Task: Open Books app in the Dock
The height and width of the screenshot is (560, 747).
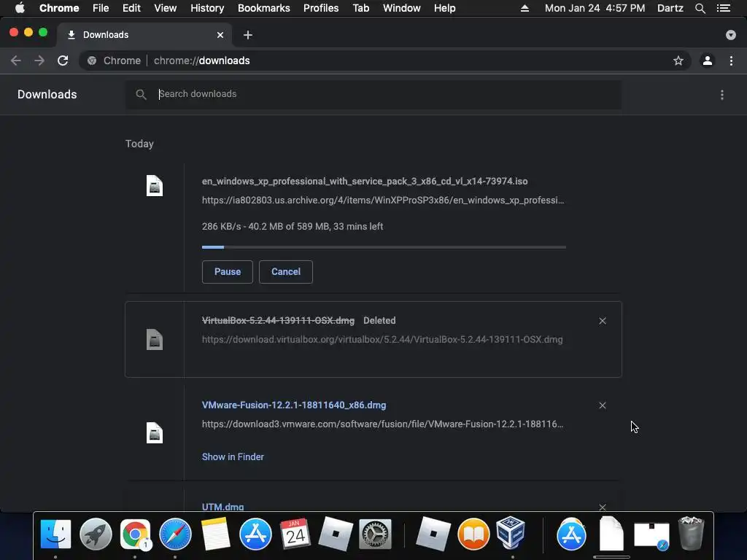Action: point(473,534)
